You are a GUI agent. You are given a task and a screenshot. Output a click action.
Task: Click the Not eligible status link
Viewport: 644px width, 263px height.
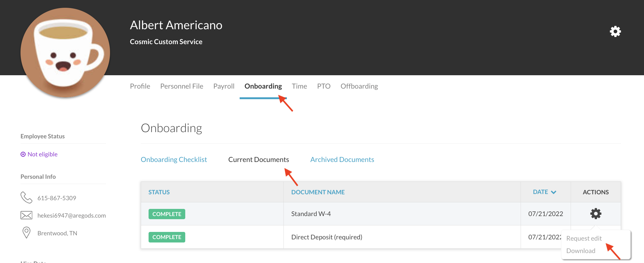(x=42, y=154)
